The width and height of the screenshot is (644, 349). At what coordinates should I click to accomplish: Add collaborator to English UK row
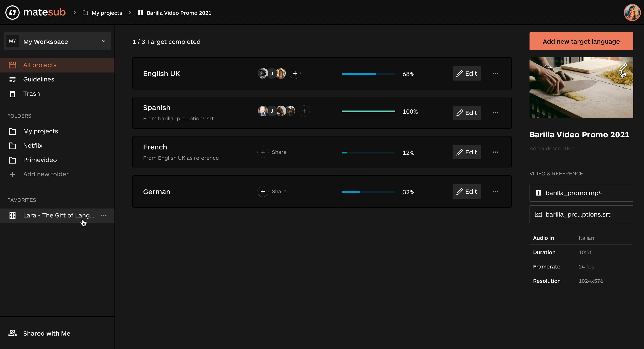(295, 74)
